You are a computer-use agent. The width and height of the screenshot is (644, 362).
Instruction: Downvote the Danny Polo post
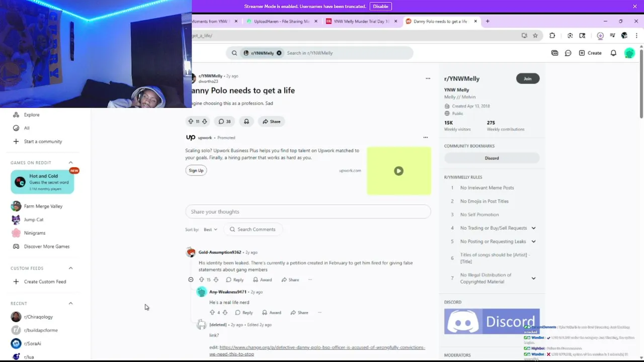204,121
